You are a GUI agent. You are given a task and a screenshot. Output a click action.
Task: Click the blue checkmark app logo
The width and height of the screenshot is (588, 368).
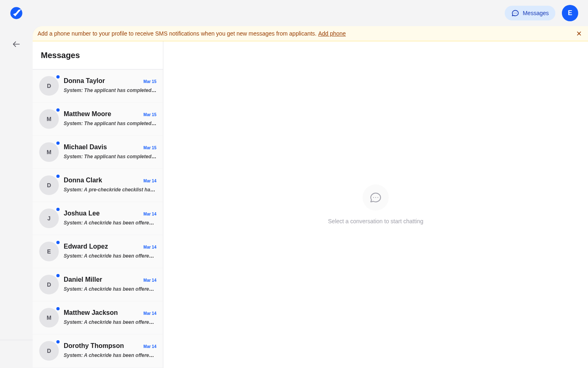[16, 13]
